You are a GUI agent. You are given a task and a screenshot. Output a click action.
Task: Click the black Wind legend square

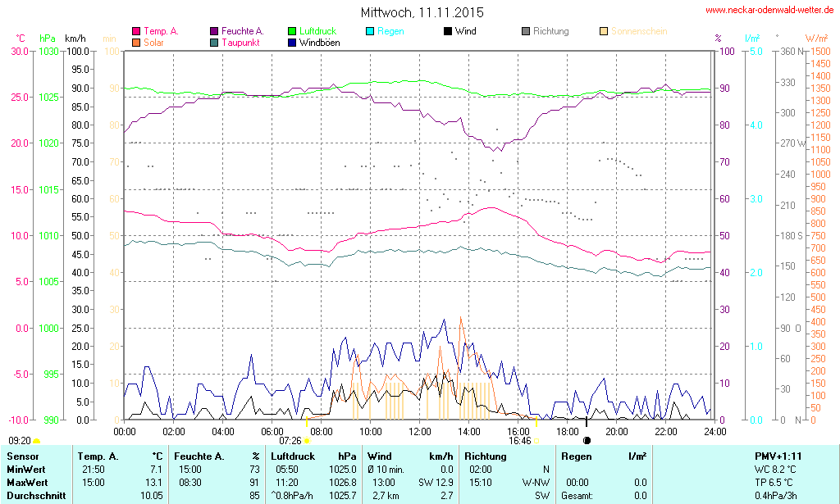(448, 32)
